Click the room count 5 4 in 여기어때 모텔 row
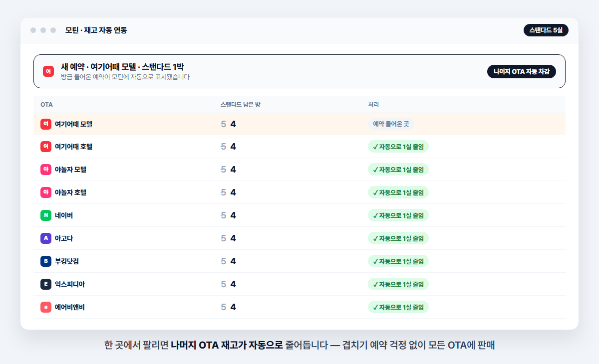599x364 pixels. click(228, 124)
